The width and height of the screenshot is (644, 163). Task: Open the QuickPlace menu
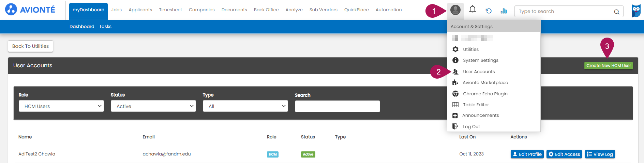357,10
